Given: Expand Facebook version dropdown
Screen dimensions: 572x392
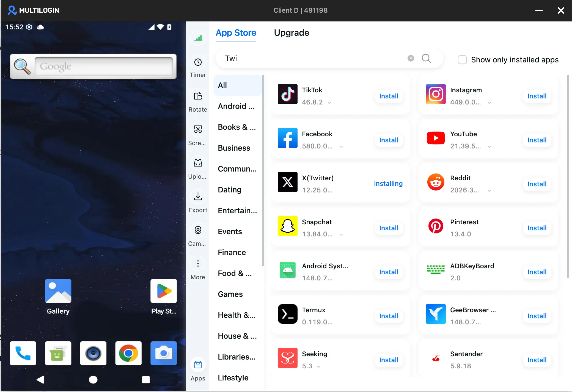Looking at the screenshot, I should click(x=341, y=147).
